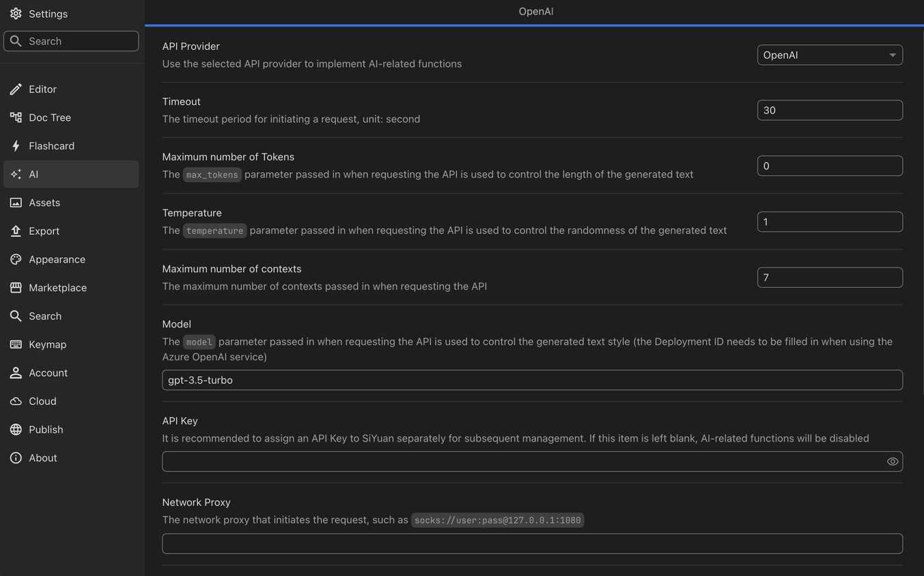Open the API Provider dropdown
Image resolution: width=924 pixels, height=576 pixels.
tap(830, 55)
